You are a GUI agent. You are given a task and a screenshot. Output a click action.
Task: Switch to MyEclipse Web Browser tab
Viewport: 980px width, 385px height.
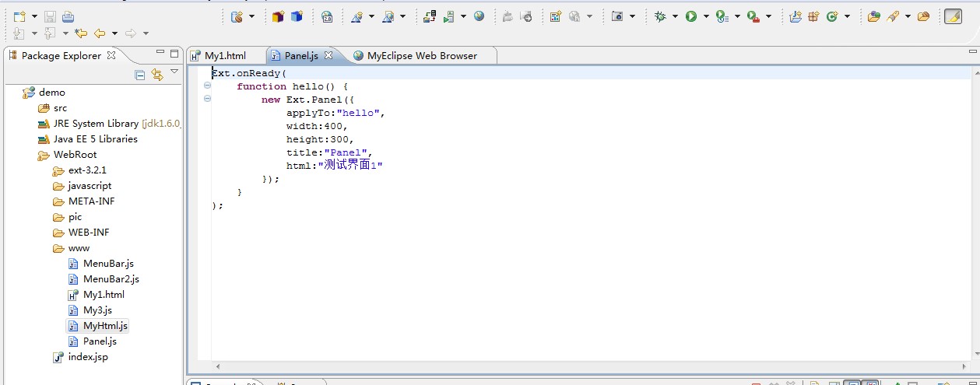point(422,56)
